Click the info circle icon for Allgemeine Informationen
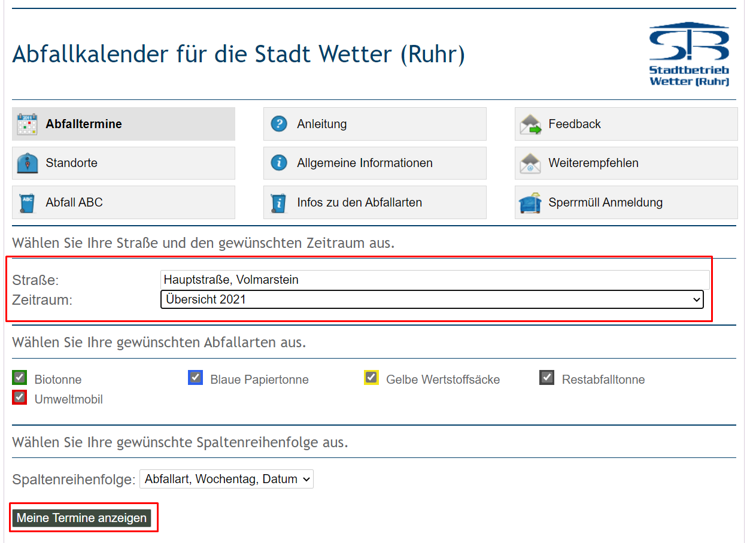 point(279,163)
